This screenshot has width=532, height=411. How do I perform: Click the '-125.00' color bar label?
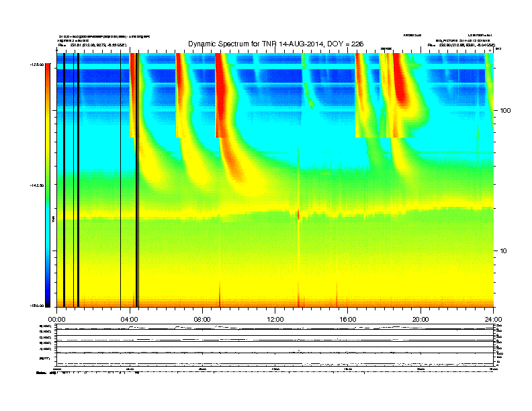[x=37, y=64]
